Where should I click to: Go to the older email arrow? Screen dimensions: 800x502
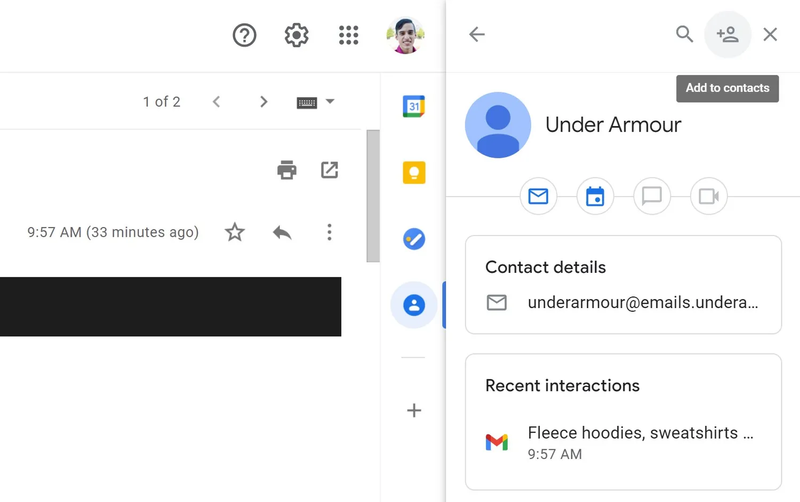263,102
